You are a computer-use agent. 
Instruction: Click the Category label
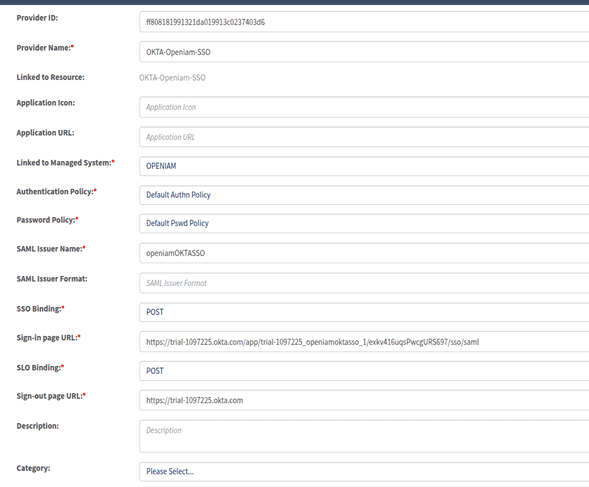33,468
